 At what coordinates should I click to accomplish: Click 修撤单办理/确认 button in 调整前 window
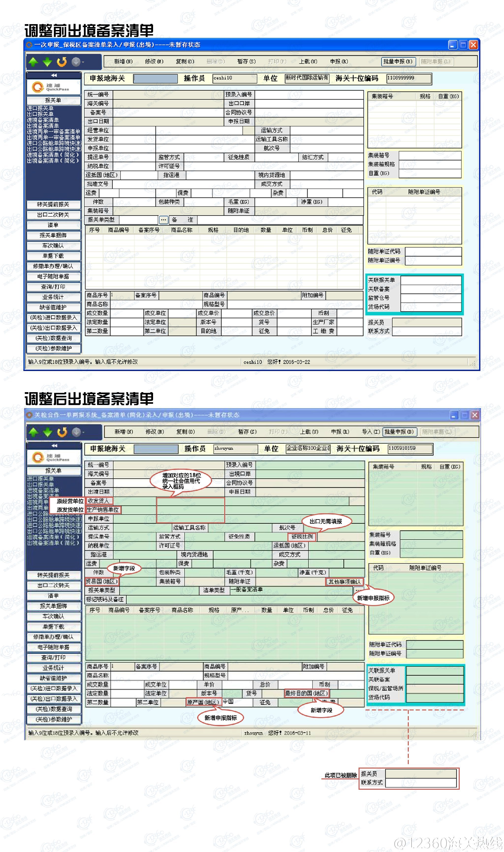click(54, 266)
